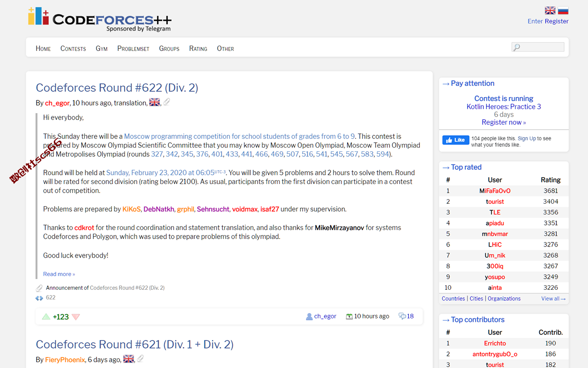
Task: Open comments via speech bubble icon
Action: [402, 316]
